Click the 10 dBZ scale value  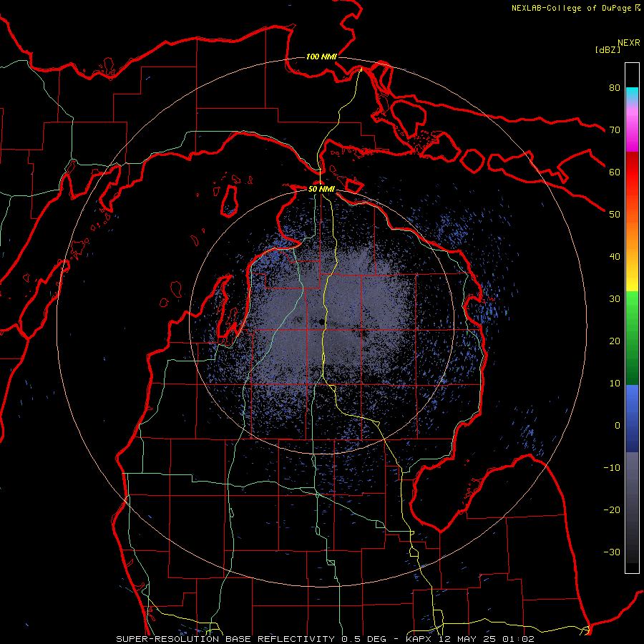[x=615, y=384]
